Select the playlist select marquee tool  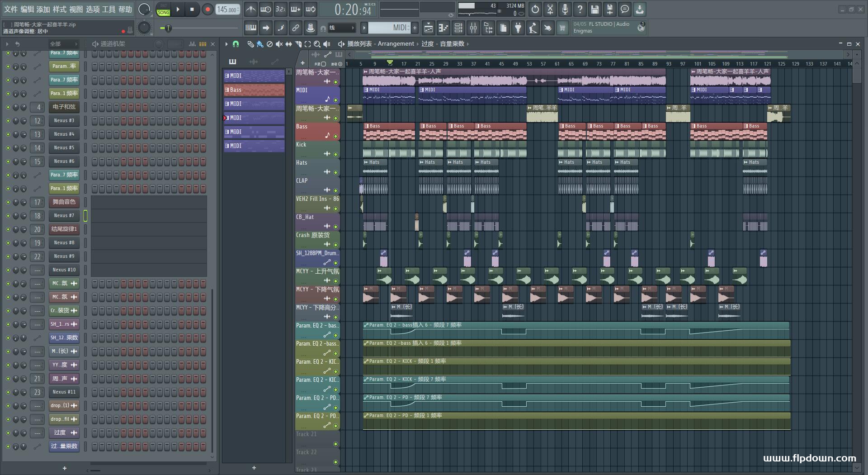[x=307, y=44]
